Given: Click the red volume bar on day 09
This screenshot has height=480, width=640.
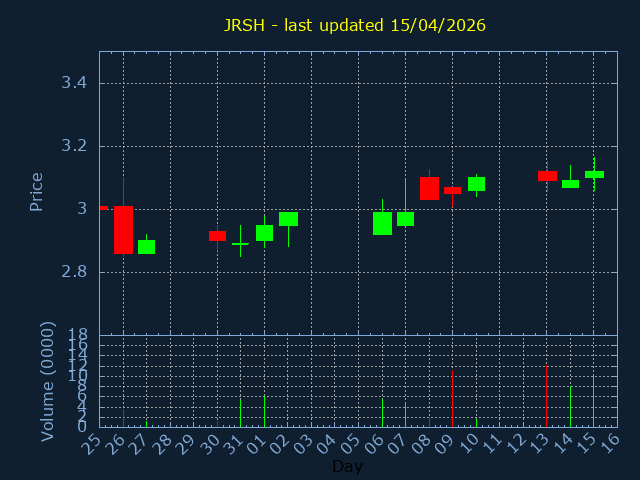Looking at the screenshot, I should click(x=452, y=398).
